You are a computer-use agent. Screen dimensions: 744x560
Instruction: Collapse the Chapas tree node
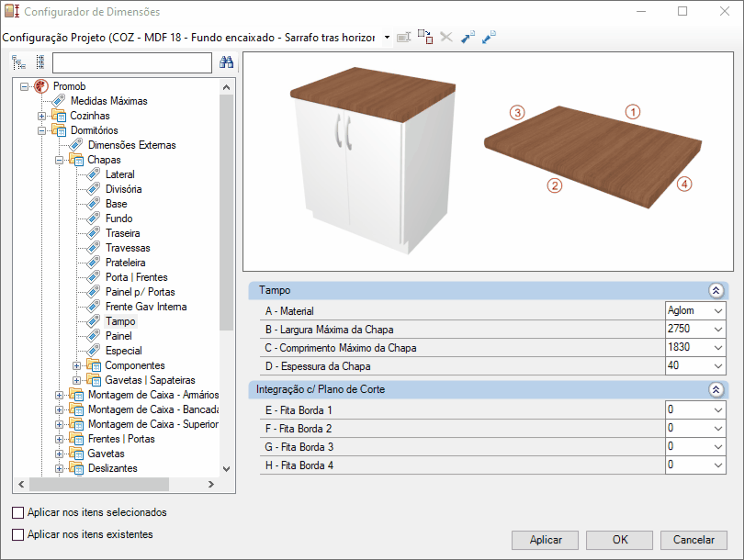[x=60, y=161]
